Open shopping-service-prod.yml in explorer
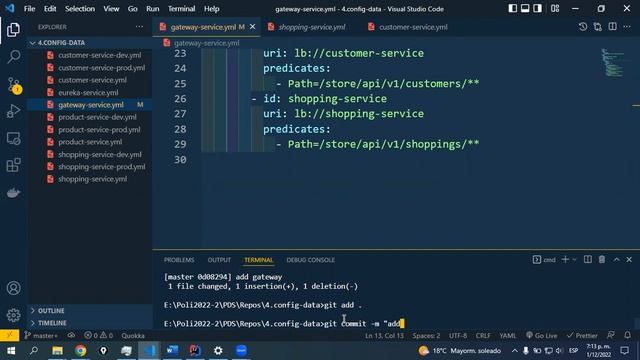 coord(101,167)
